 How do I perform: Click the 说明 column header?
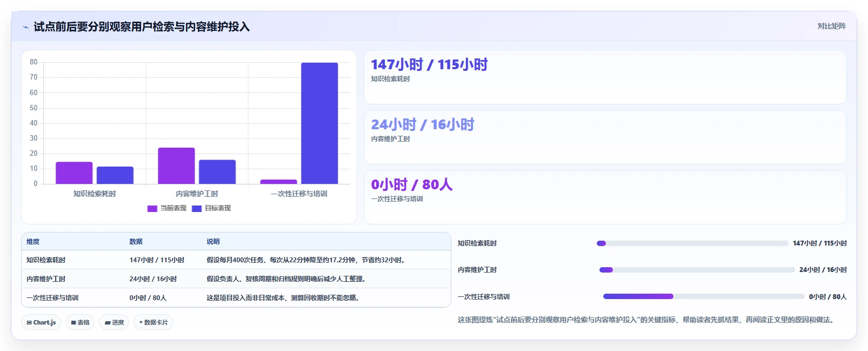point(213,242)
